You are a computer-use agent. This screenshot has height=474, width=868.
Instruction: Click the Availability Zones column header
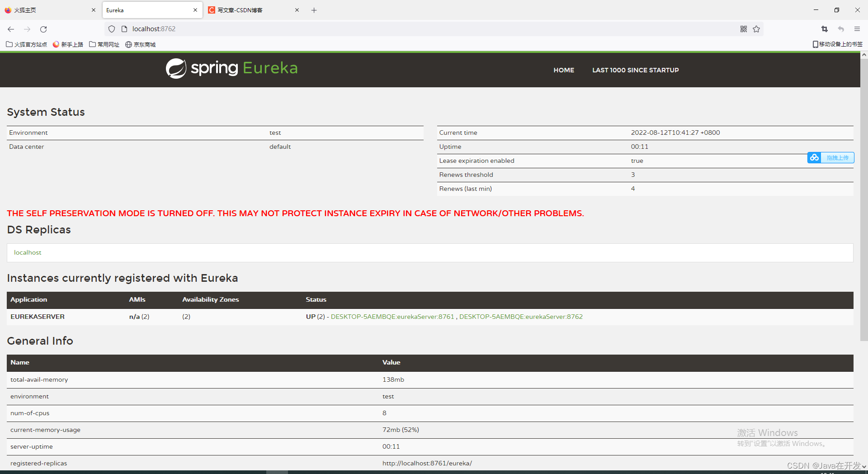pos(210,299)
